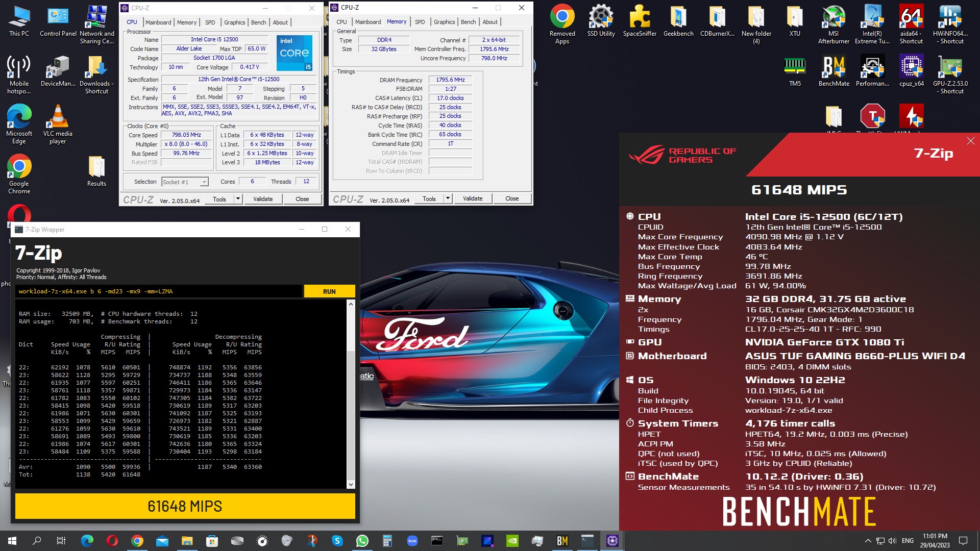Click the yellow RUN button in 7-Zip
Image resolution: width=980 pixels, height=551 pixels.
(329, 291)
